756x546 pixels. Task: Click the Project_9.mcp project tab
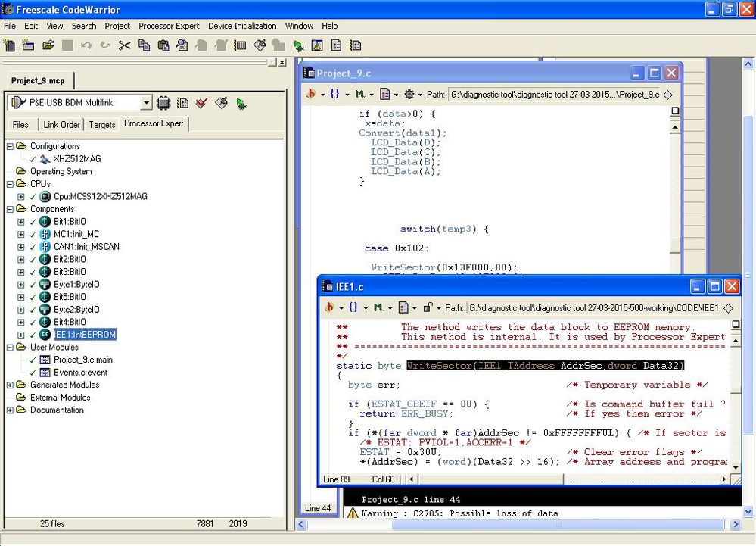[38, 80]
